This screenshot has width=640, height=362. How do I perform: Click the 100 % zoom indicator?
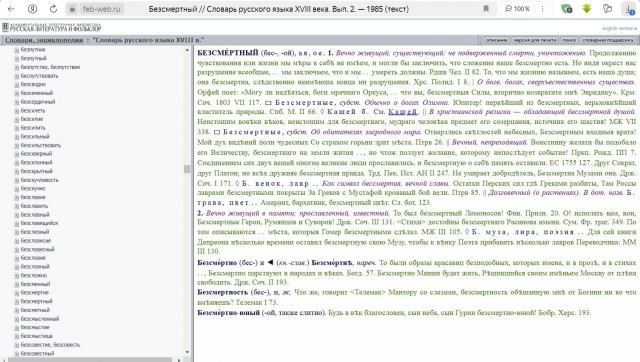[517, 9]
